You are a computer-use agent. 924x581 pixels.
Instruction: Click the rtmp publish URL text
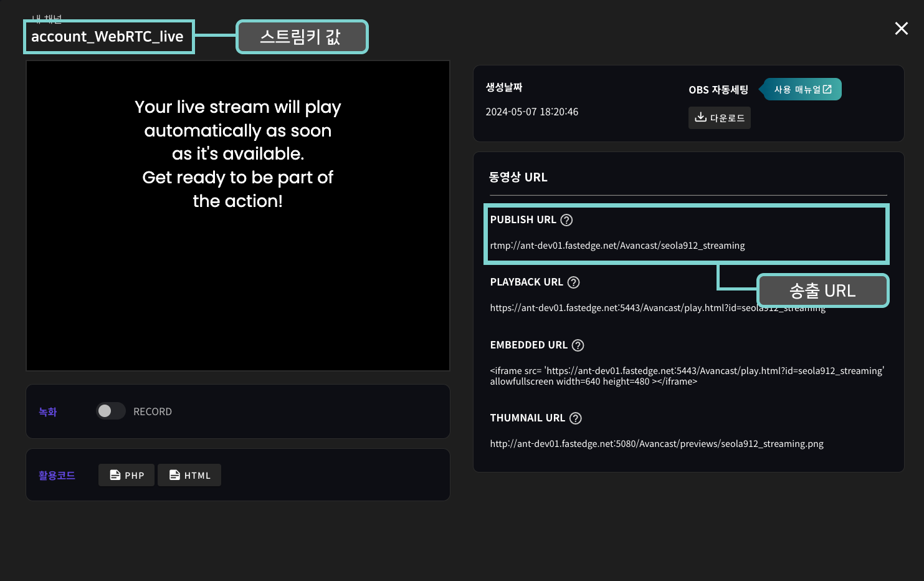[617, 246]
